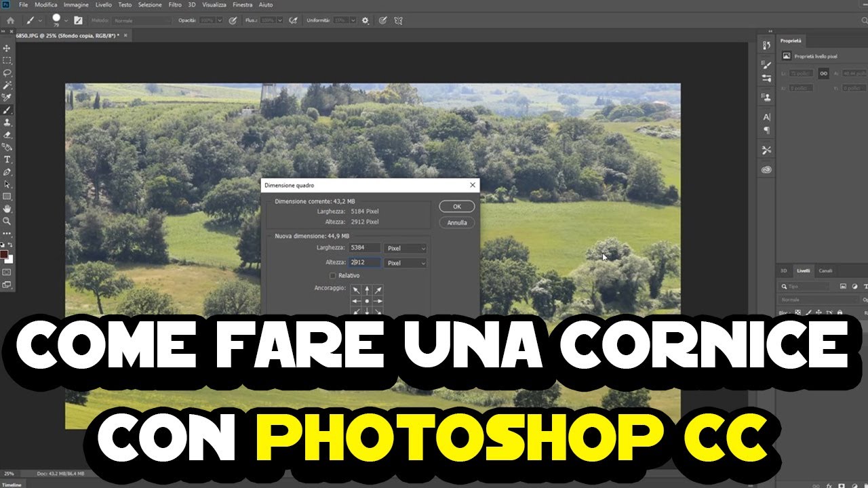This screenshot has width=868, height=488.
Task: Toggle Quick Mask mode
Action: [x=7, y=272]
